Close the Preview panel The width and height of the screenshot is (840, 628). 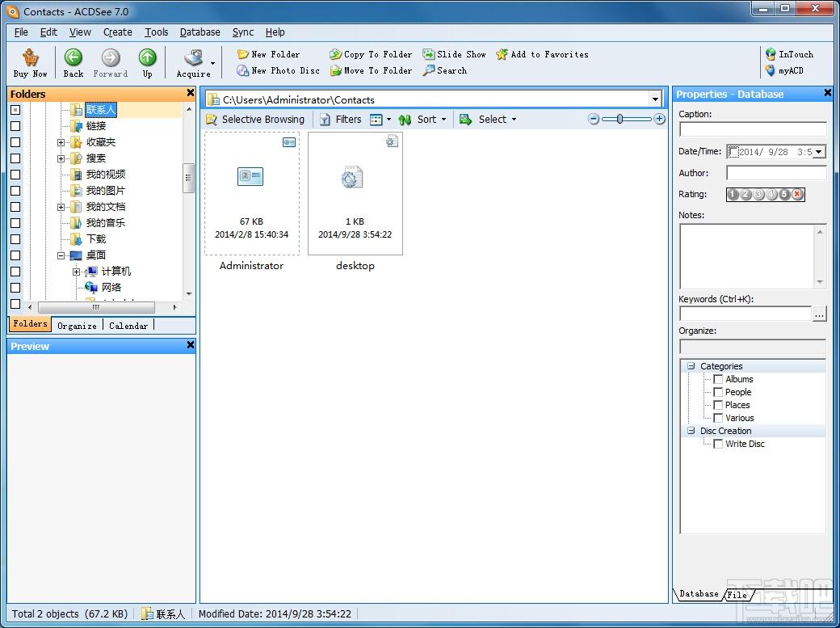tap(190, 345)
